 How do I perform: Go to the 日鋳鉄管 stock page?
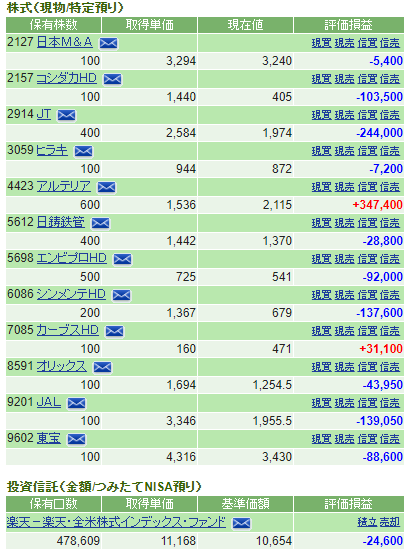[61, 222]
